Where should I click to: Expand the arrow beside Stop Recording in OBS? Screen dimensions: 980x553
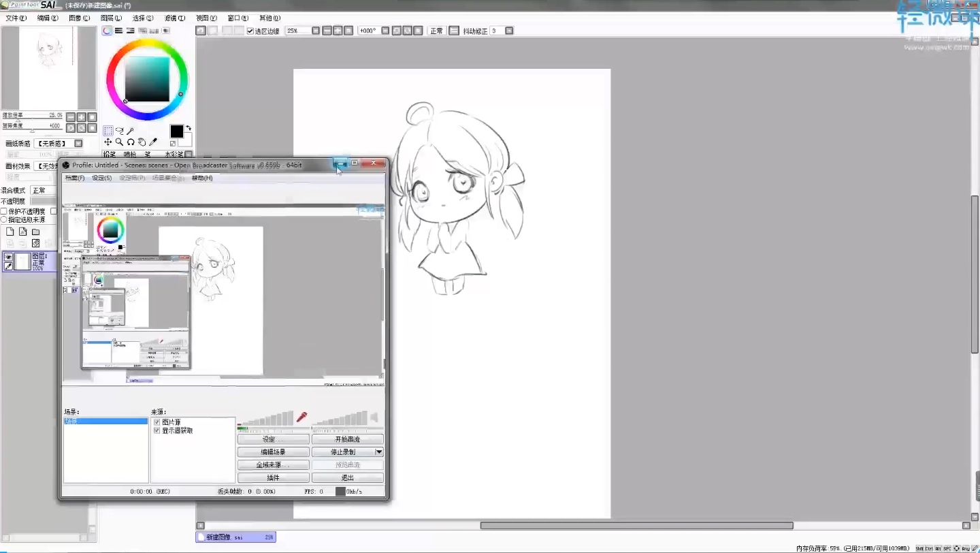click(378, 452)
